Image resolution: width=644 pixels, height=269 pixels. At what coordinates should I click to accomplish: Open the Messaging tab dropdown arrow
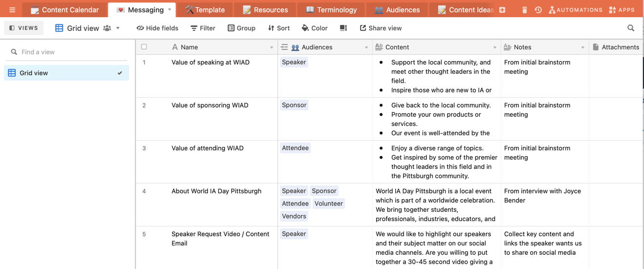click(170, 10)
